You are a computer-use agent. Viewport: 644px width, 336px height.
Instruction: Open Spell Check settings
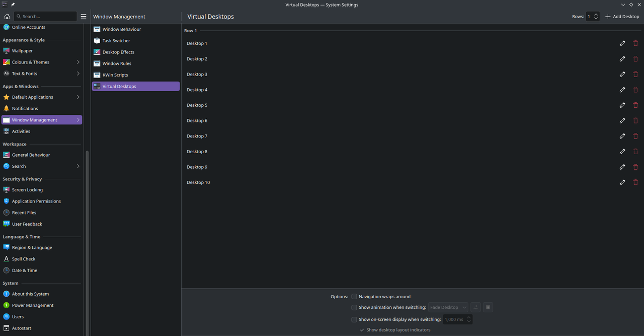[42, 259]
